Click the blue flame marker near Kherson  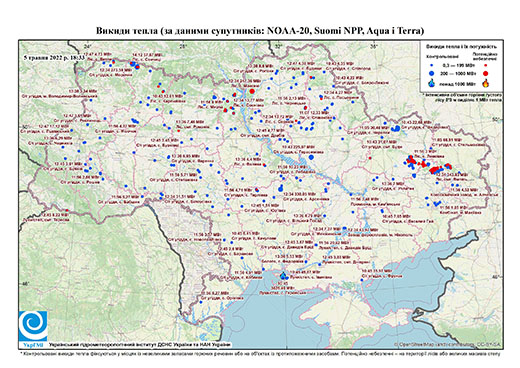point(284,275)
